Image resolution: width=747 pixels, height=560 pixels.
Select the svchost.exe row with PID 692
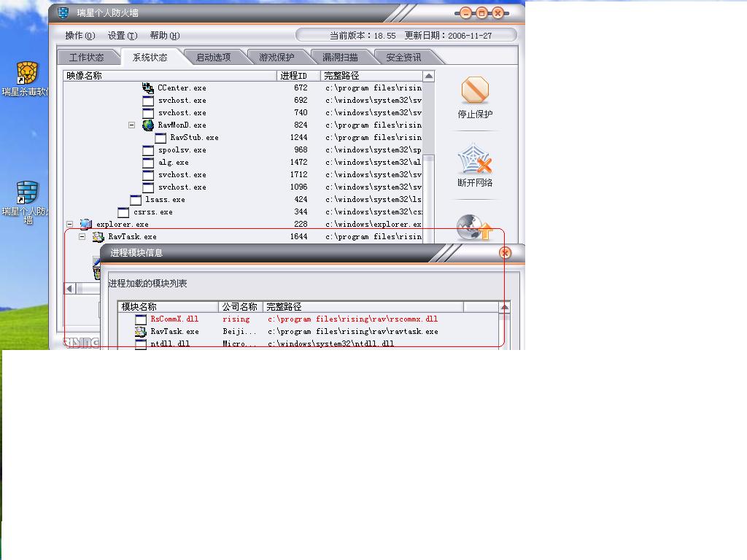point(242,101)
